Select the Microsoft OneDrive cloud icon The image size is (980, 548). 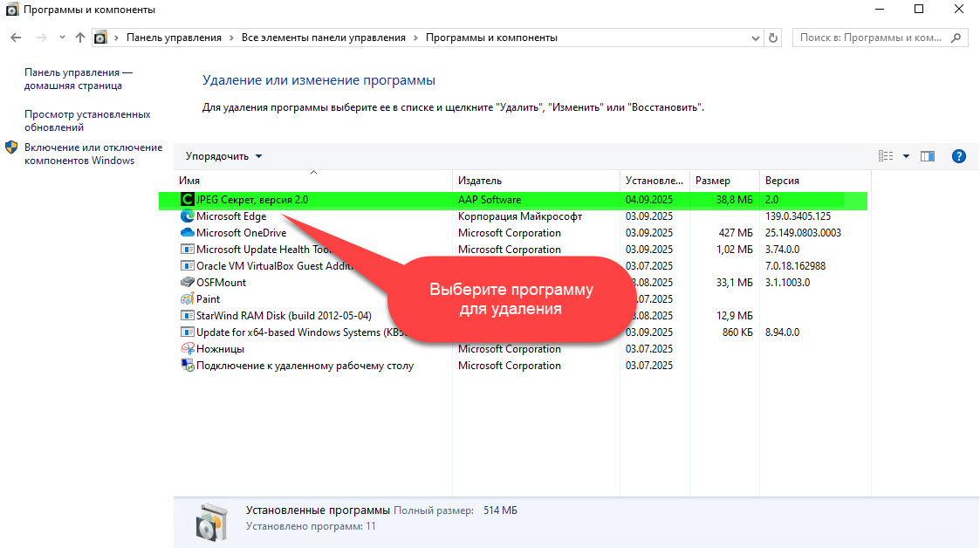coord(187,233)
